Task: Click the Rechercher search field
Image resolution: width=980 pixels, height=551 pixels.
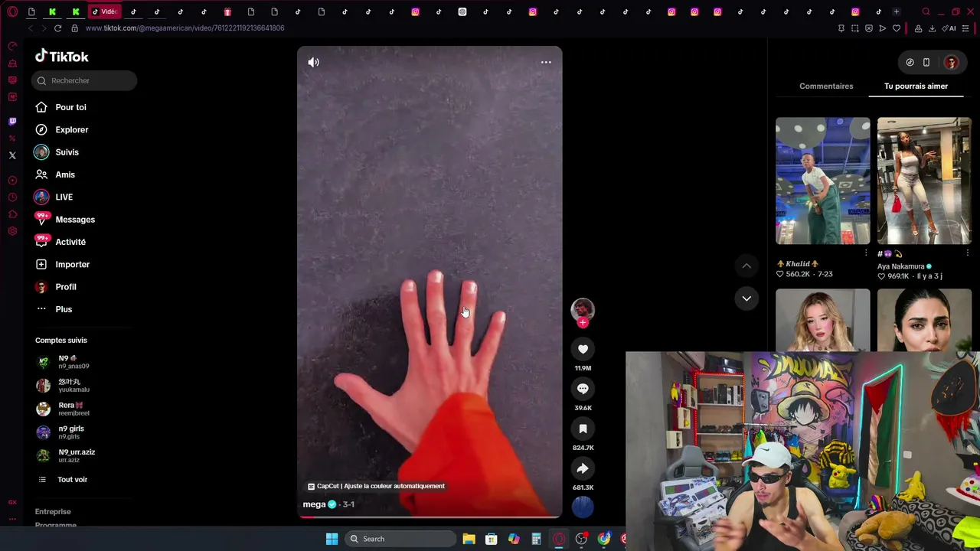Action: point(84,80)
